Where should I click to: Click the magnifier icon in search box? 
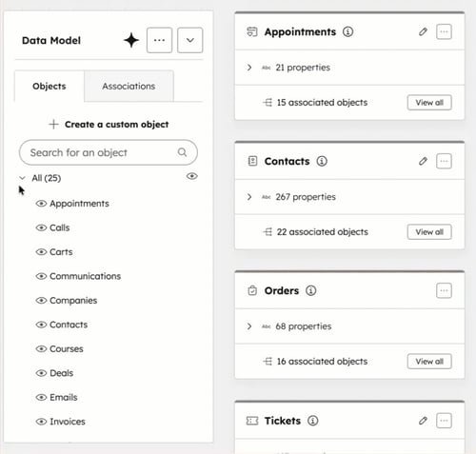point(182,152)
